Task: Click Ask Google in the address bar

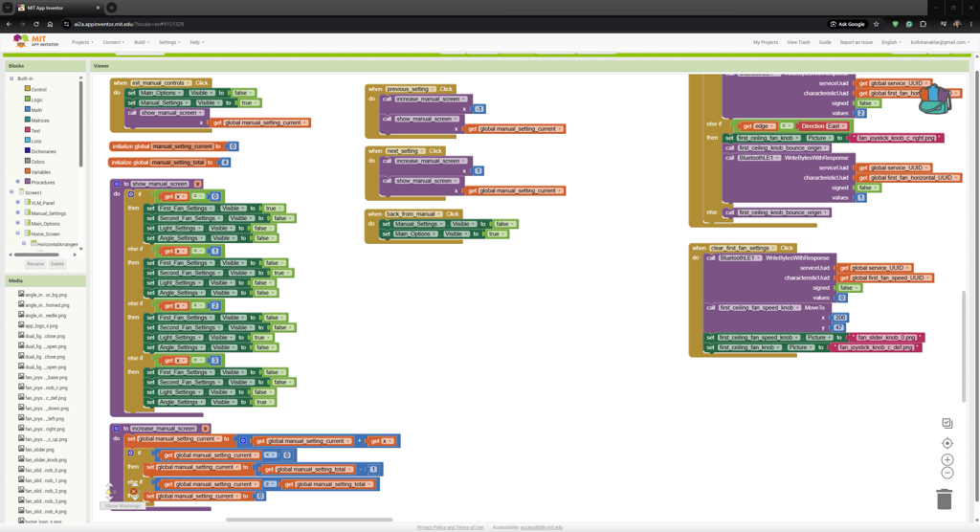Action: [848, 24]
